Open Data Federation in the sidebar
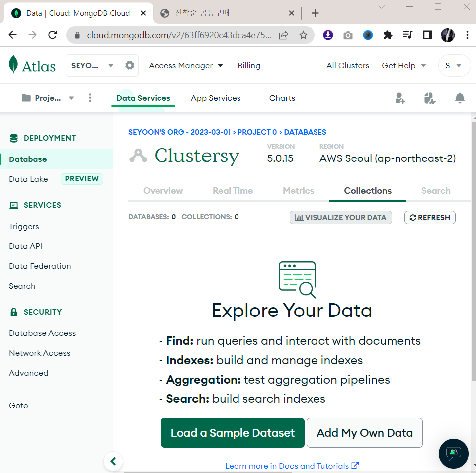The image size is (476, 473). (x=40, y=266)
